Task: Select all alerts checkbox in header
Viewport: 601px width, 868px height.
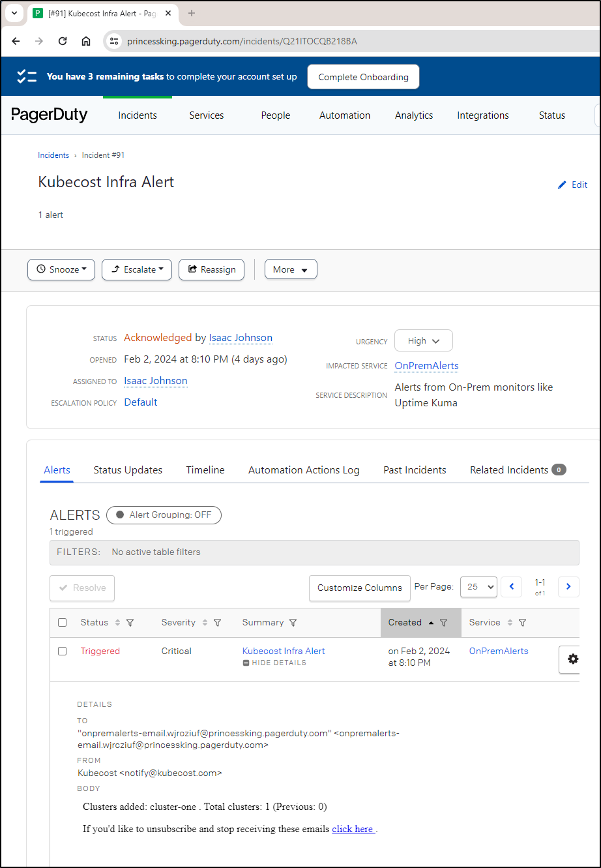Action: click(x=63, y=623)
